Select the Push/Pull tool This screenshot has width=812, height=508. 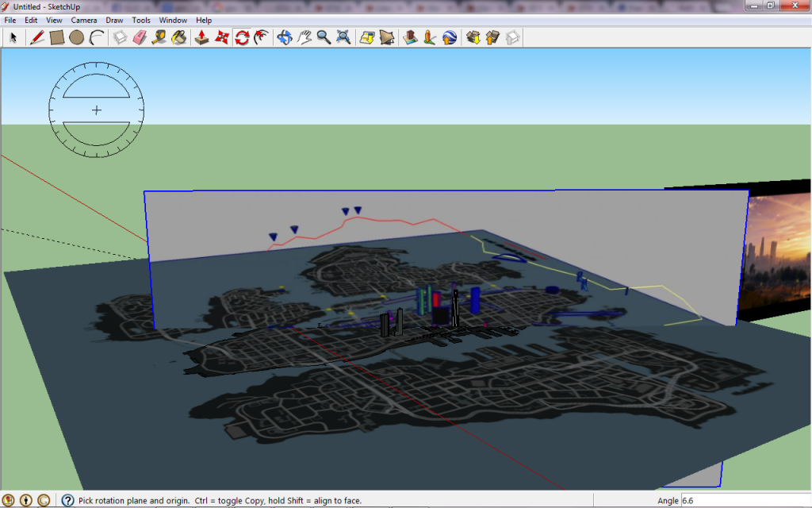coord(202,37)
